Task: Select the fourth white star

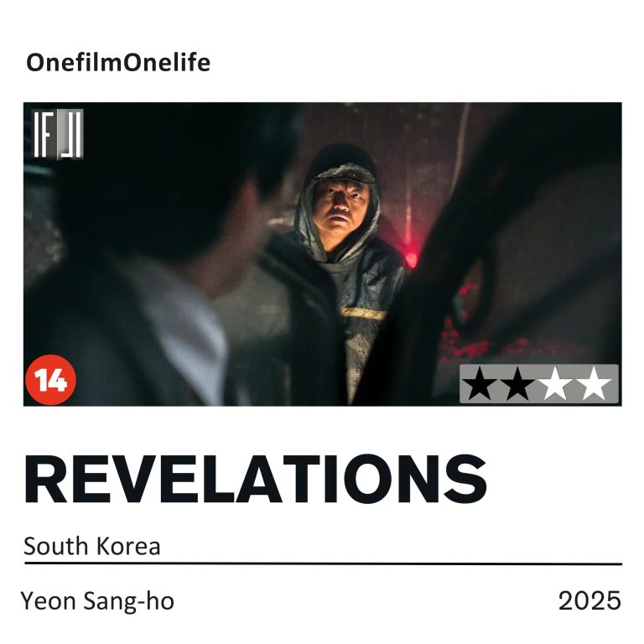Action: tap(594, 384)
